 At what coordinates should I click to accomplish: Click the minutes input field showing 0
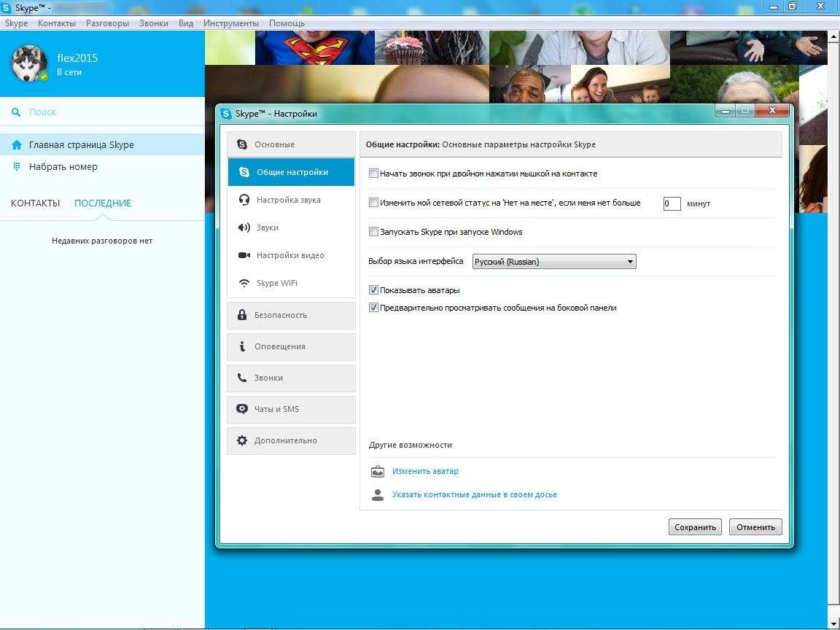[672, 203]
